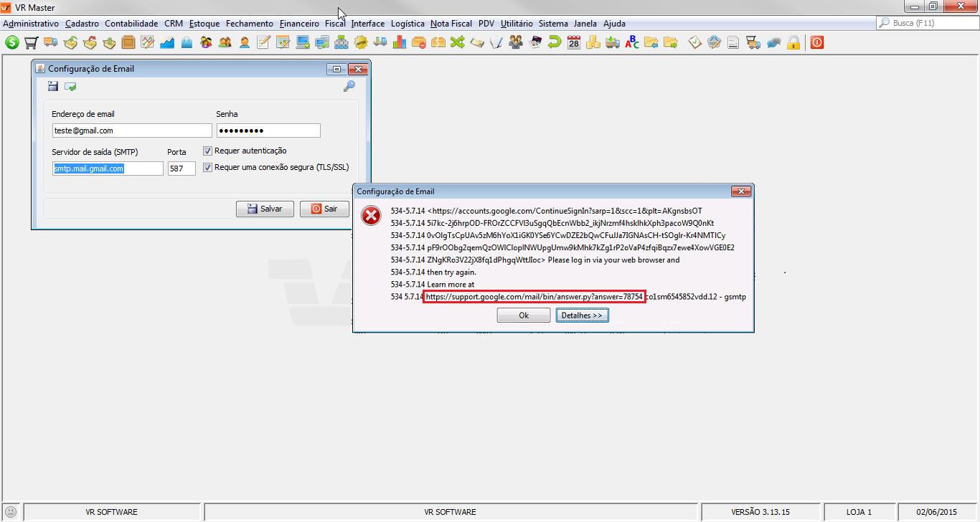Click the gold OFFER badge icon
The width and height of the screenshot is (980, 522).
pyautogui.click(x=361, y=42)
